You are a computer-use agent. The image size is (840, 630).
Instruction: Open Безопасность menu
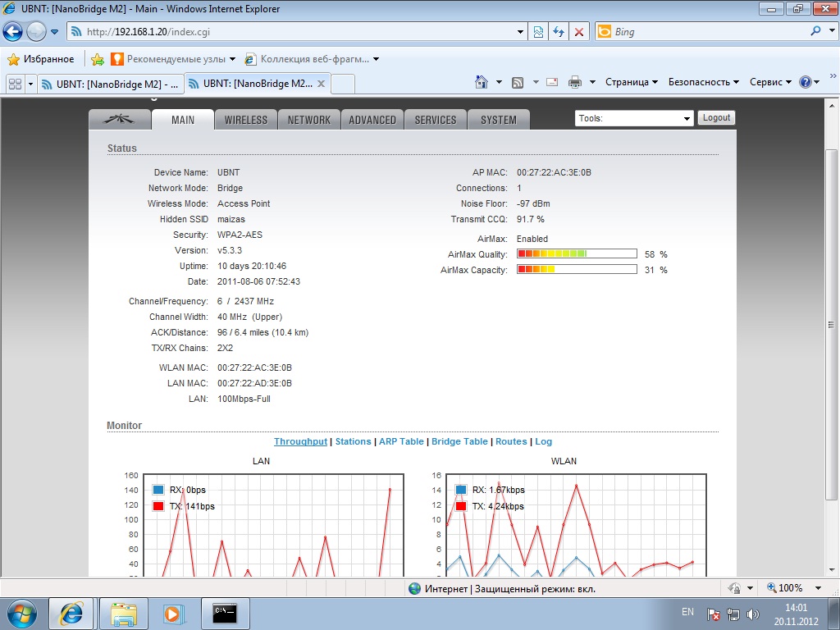click(703, 82)
